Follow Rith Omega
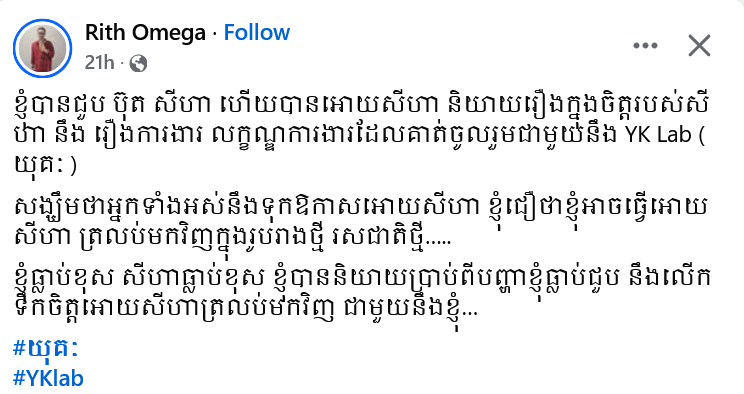This screenshot has width=744, height=394. tap(257, 33)
